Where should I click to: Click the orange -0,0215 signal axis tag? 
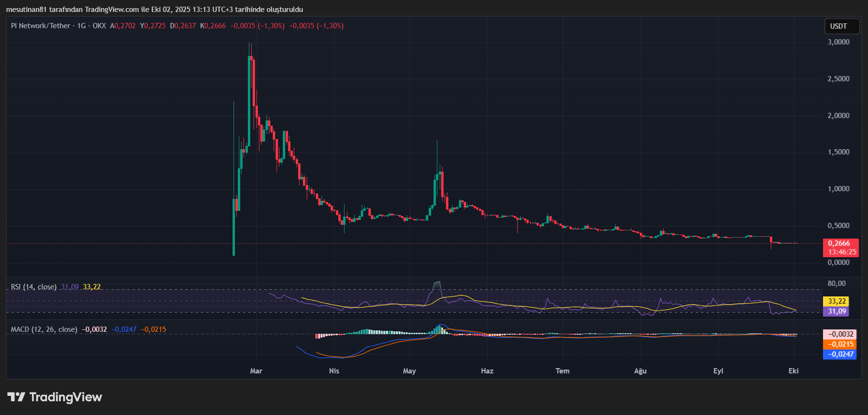click(839, 344)
